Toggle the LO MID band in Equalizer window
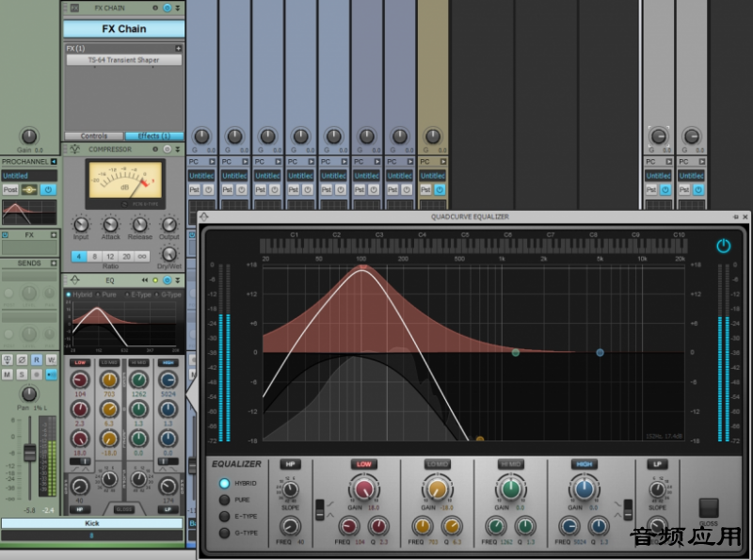The image size is (753, 560). (437, 464)
